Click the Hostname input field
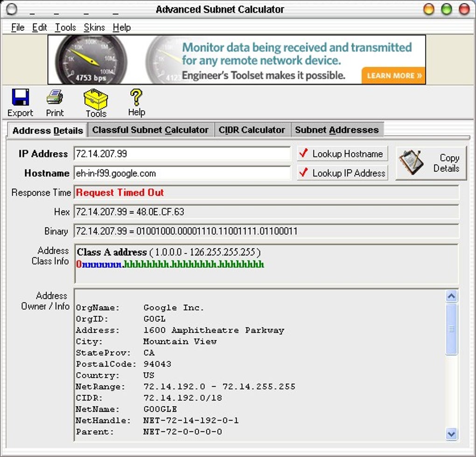Screen dimensions: 476x457 click(x=182, y=173)
